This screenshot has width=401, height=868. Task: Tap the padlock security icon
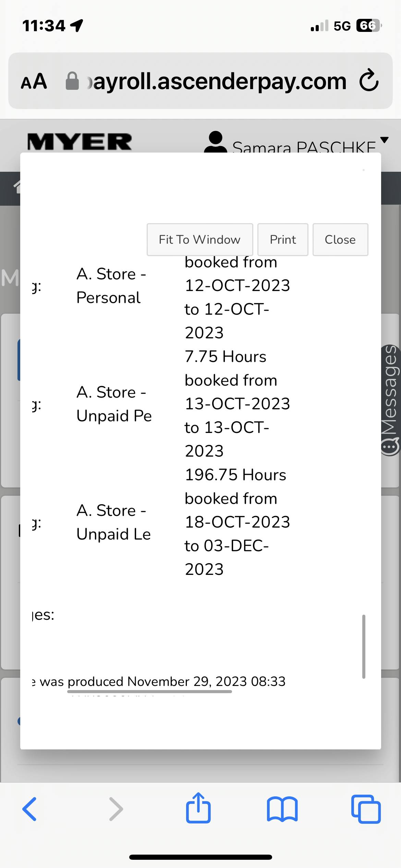click(x=72, y=81)
